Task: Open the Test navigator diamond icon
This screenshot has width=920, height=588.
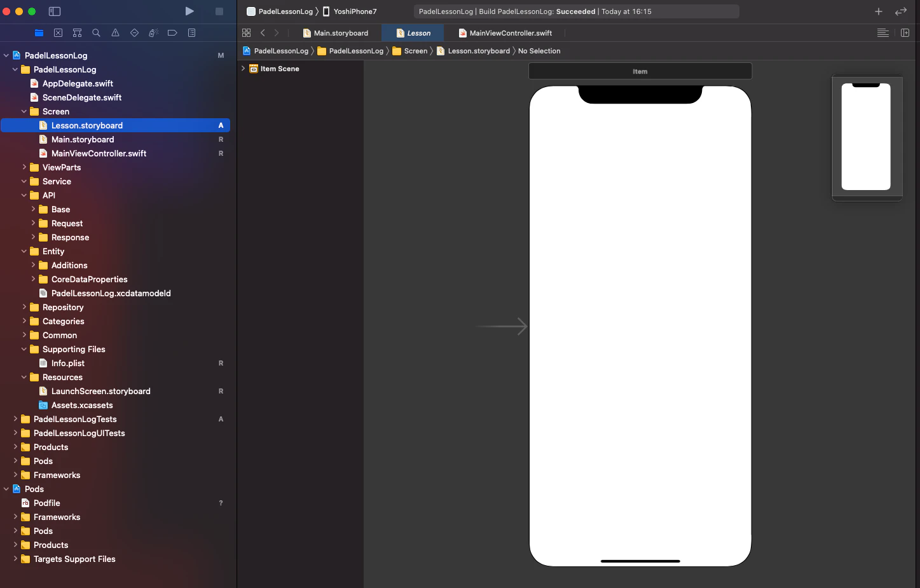Action: click(134, 33)
